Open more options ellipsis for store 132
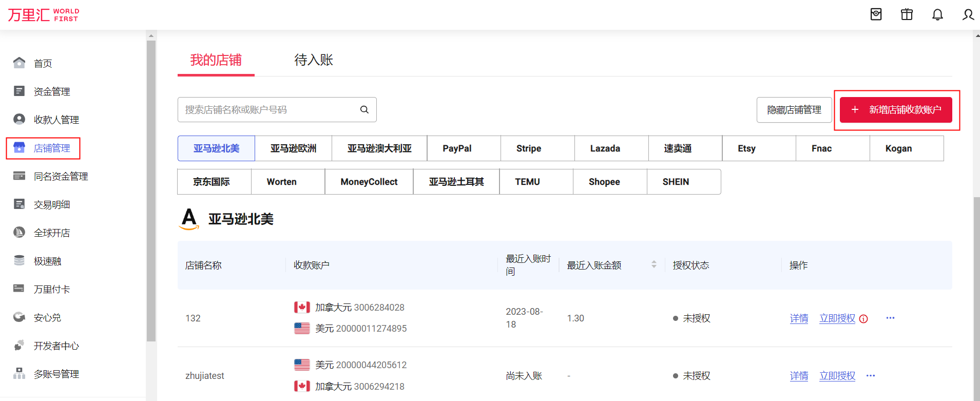Viewport: 980px width, 401px height. [x=890, y=318]
